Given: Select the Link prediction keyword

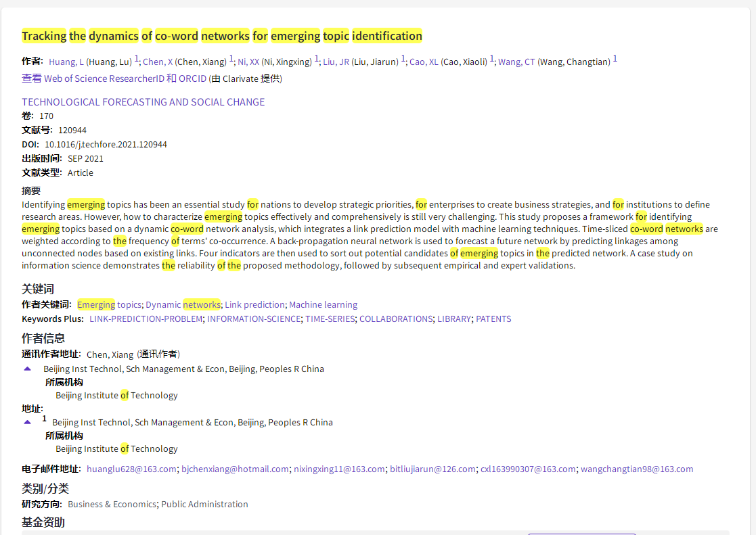Looking at the screenshot, I should point(254,304).
